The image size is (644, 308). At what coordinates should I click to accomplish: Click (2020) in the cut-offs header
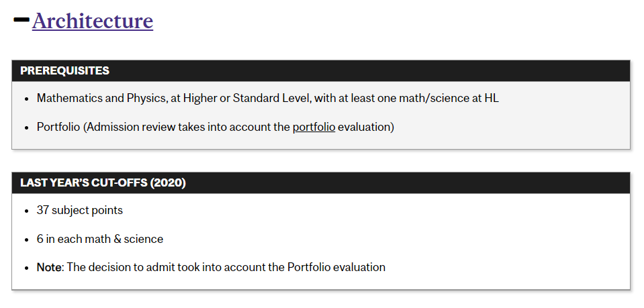(168, 183)
